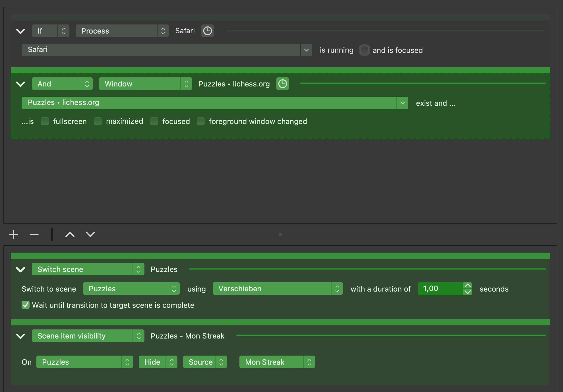
Task: Click the clock icon on the Window condition
Action: point(282,84)
